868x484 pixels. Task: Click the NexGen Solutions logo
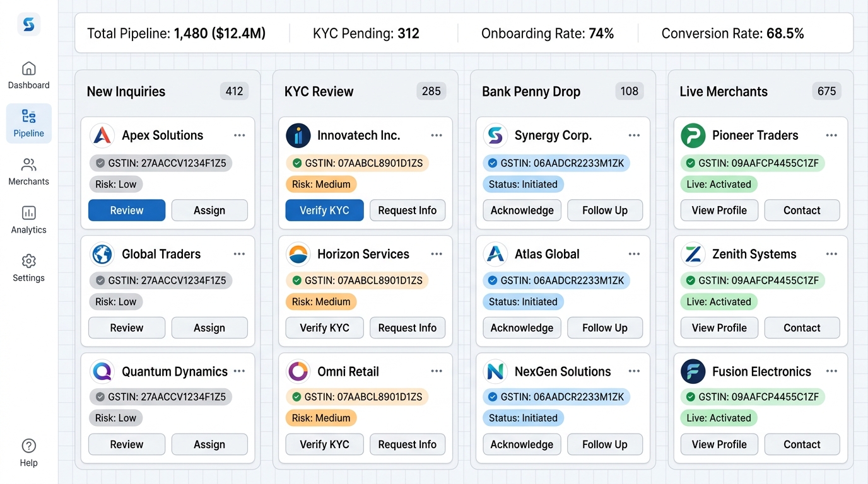click(x=496, y=371)
